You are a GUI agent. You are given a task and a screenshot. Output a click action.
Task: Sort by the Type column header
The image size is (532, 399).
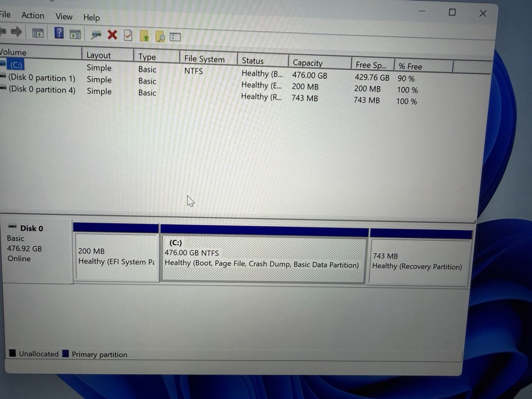point(157,57)
